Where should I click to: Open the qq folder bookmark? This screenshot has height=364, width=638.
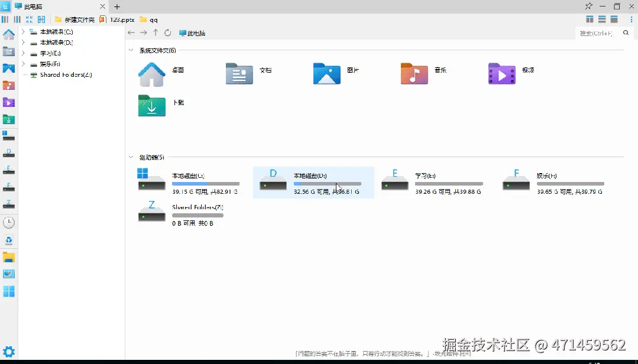point(148,19)
